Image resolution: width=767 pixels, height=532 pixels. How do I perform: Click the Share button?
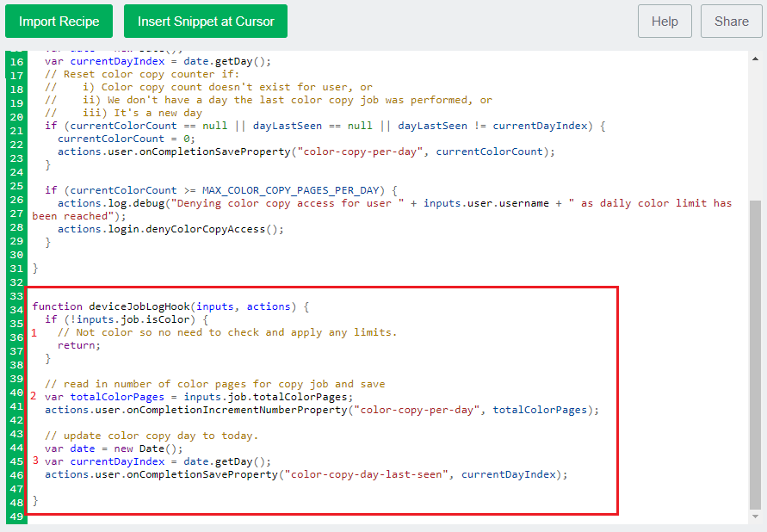point(732,21)
